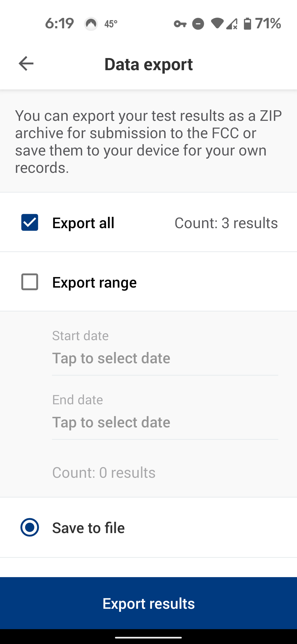297x644 pixels.
Task: Go back using the arrow icon
Action: (x=26, y=64)
